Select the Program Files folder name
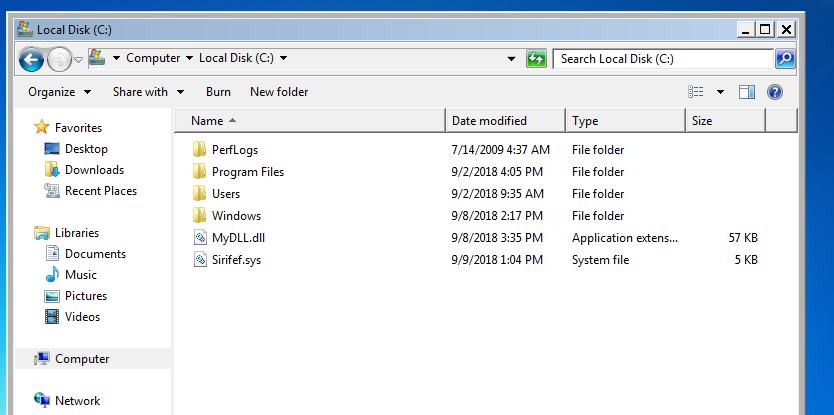This screenshot has height=415, width=834. (248, 172)
